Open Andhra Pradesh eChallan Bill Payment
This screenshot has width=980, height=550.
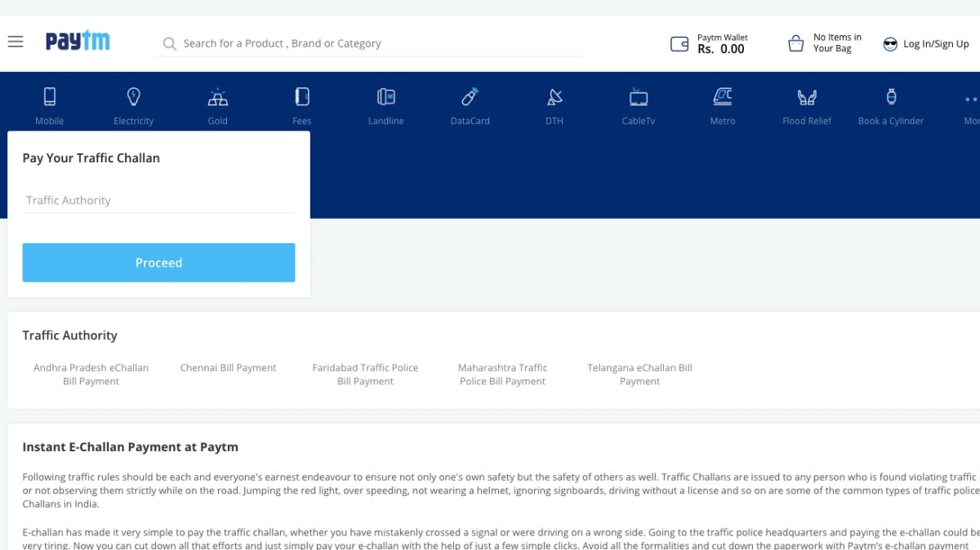click(x=91, y=375)
